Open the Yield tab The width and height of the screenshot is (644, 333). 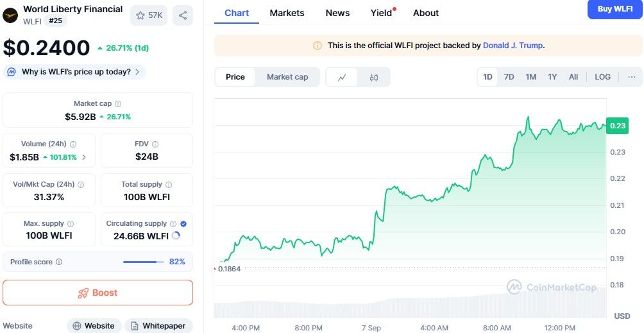[382, 13]
